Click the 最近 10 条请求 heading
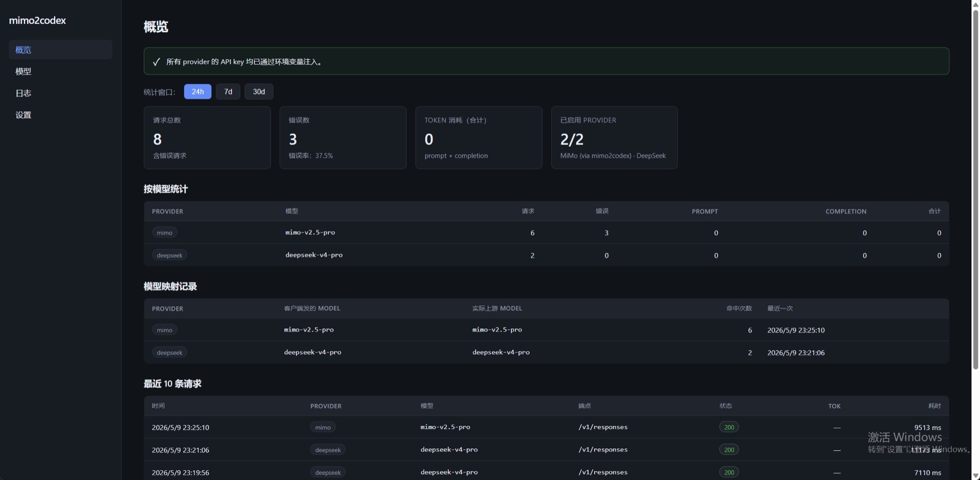980x480 pixels. point(173,383)
